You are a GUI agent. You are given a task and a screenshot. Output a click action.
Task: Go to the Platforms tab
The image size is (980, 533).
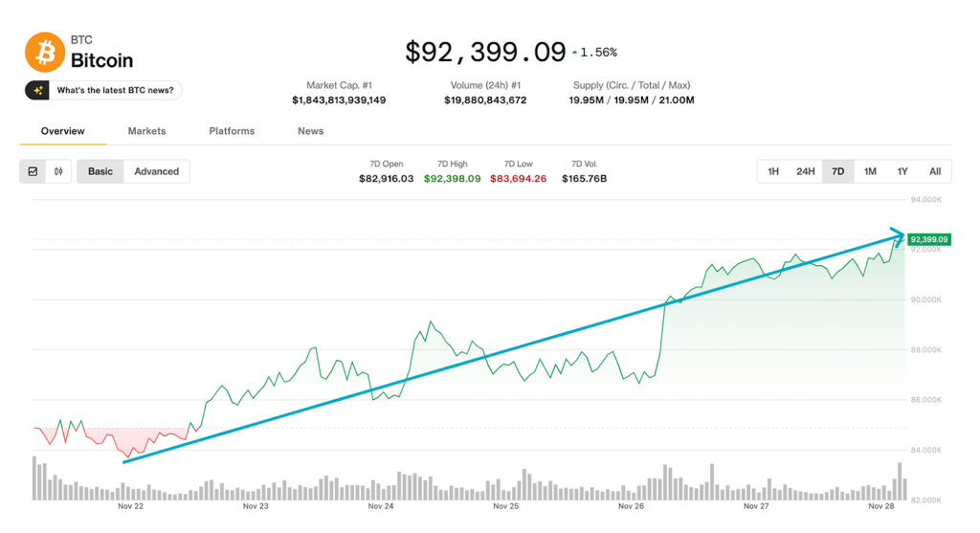coord(232,131)
